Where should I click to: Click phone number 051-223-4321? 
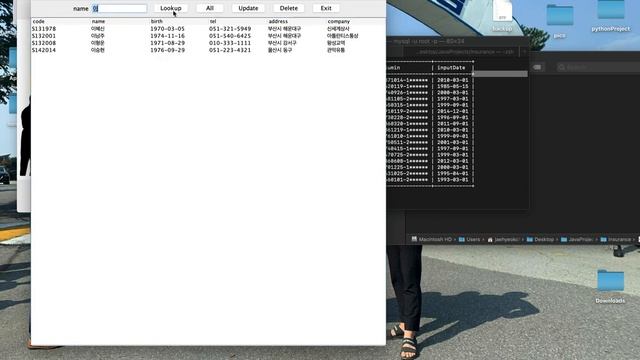(230, 50)
